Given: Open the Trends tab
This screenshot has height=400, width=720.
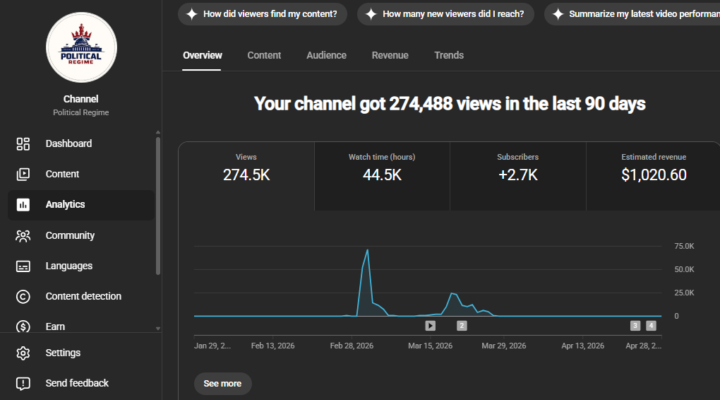Looking at the screenshot, I should click(x=449, y=55).
